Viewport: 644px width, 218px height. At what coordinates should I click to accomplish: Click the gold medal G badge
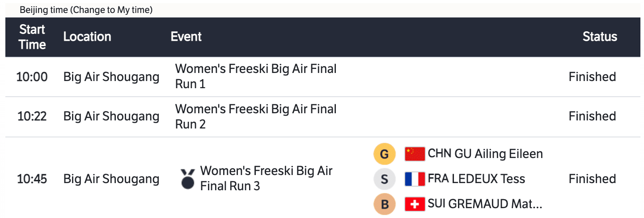tap(384, 154)
